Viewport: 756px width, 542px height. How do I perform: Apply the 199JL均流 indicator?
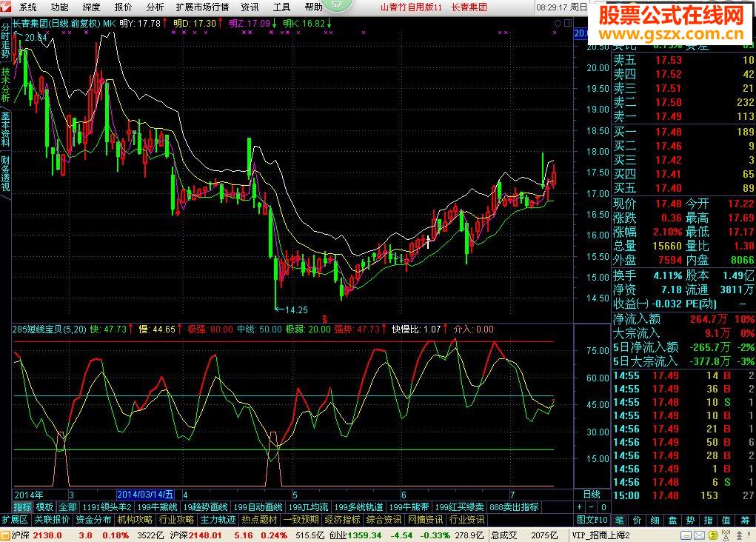308,507
